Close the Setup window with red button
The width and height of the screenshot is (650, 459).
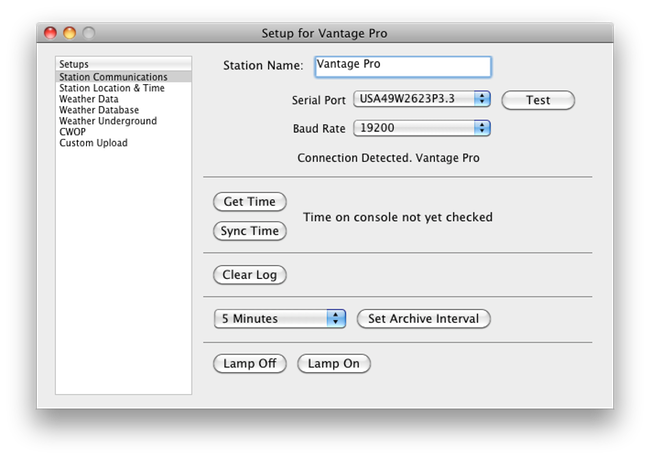pyautogui.click(x=51, y=33)
